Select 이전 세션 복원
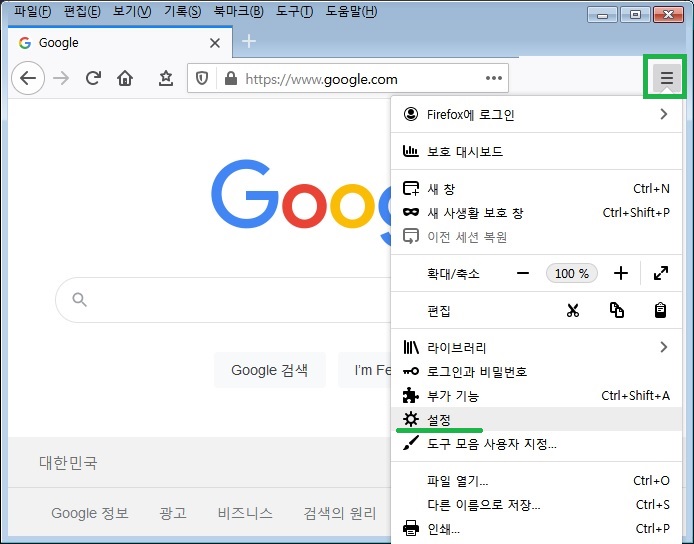The height and width of the screenshot is (544, 694). click(536, 237)
